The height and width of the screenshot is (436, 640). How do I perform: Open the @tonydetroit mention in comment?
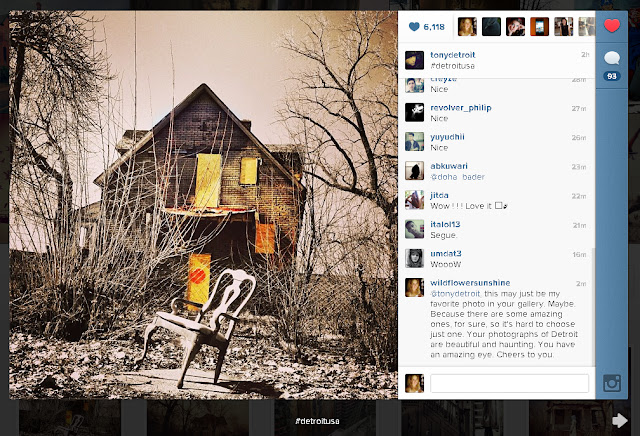click(456, 294)
